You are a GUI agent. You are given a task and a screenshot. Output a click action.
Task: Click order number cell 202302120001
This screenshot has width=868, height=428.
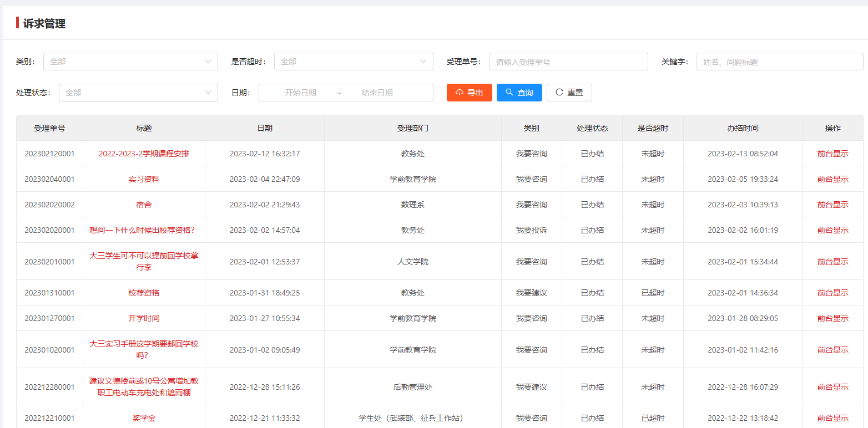pos(49,154)
